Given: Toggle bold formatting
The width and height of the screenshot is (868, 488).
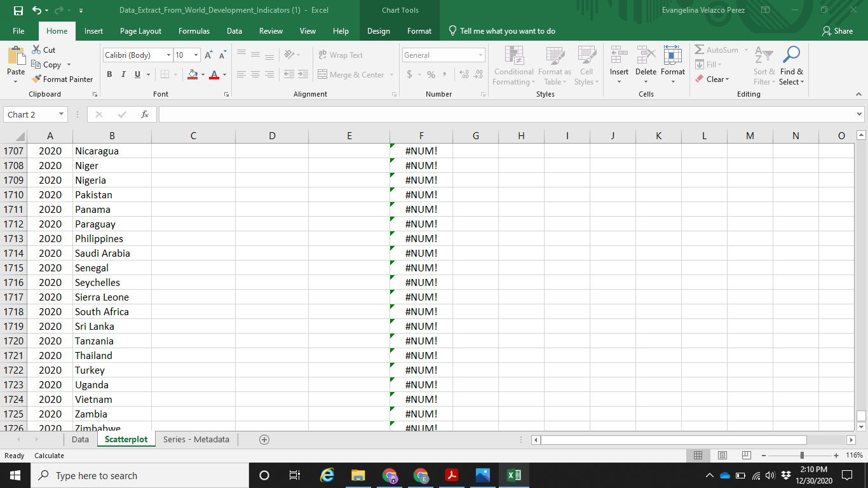Looking at the screenshot, I should tap(109, 74).
